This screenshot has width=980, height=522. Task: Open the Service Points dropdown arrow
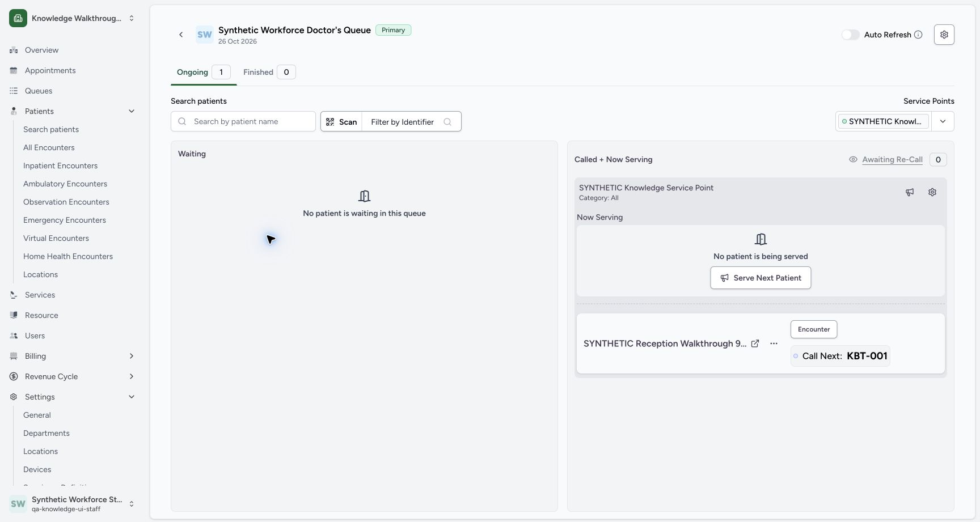tap(943, 121)
